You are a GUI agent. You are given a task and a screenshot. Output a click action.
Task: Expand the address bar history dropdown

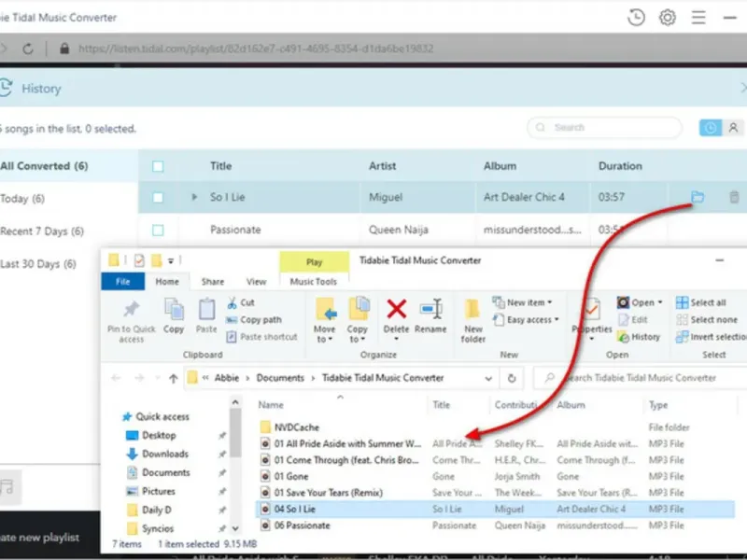click(x=488, y=379)
